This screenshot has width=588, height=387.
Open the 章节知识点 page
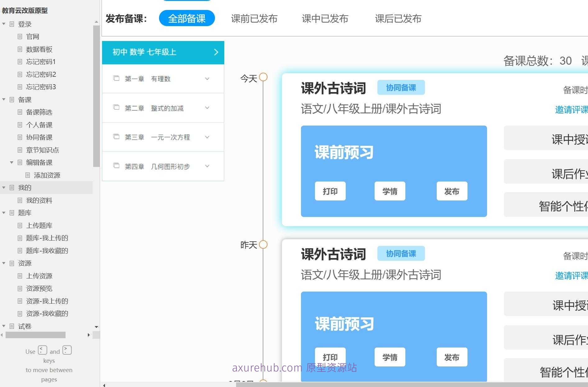(x=42, y=150)
